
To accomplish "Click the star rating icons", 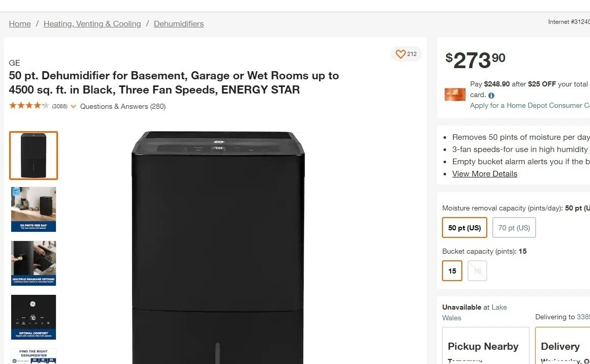I will [x=29, y=106].
